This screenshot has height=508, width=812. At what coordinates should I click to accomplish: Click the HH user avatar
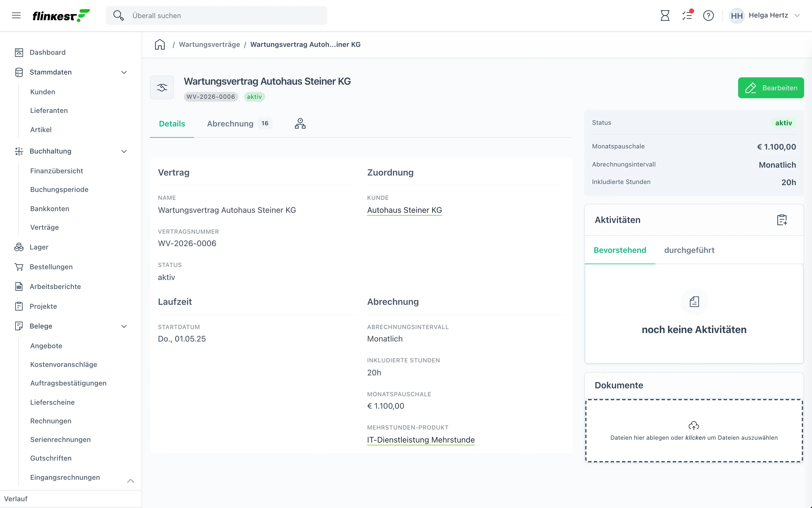(736, 16)
